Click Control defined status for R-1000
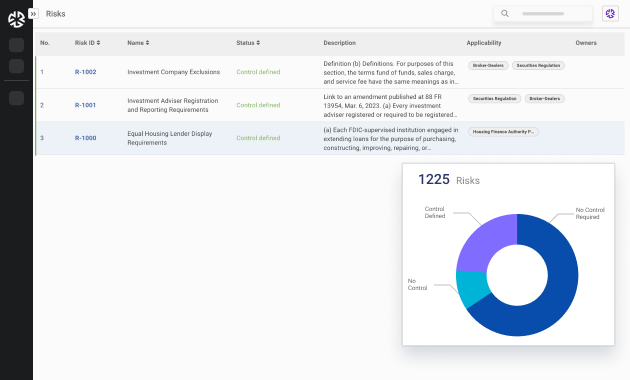This screenshot has width=630, height=380. tap(258, 138)
